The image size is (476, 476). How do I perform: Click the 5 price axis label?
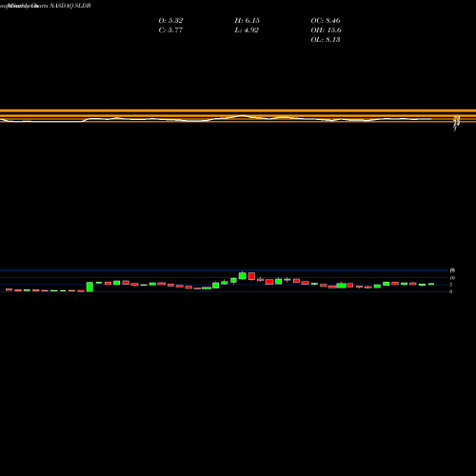pyautogui.click(x=450, y=285)
